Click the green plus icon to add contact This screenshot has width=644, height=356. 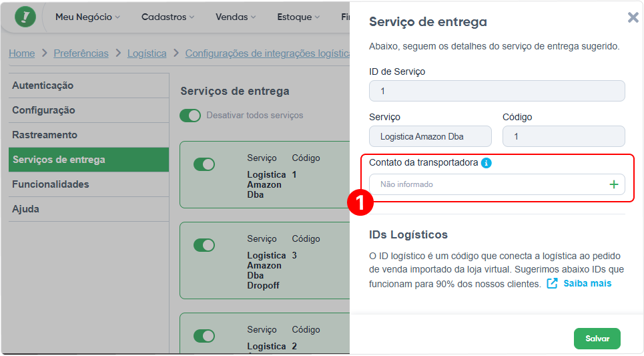point(613,184)
